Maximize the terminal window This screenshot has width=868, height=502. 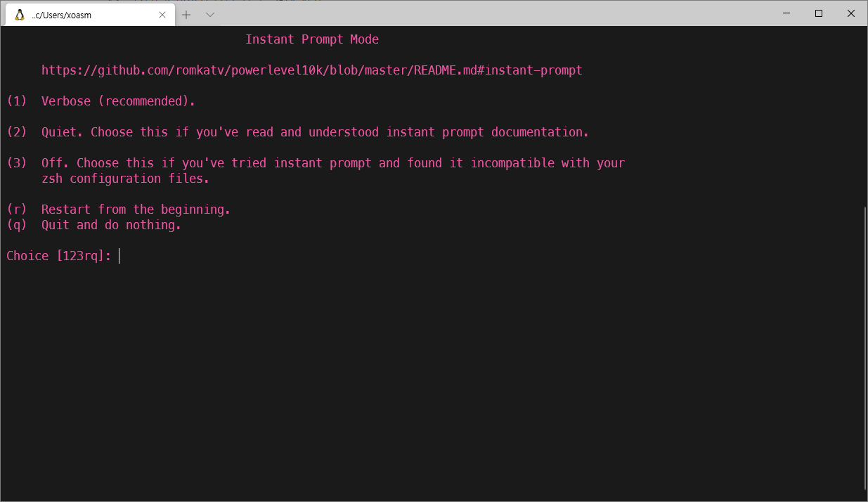pyautogui.click(x=819, y=13)
